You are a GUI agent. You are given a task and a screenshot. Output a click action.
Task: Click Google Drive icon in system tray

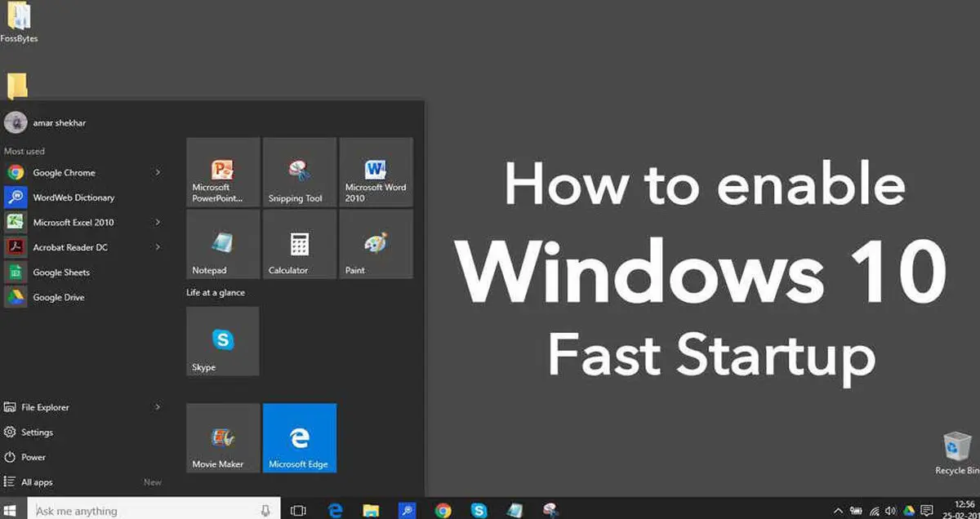tap(909, 511)
